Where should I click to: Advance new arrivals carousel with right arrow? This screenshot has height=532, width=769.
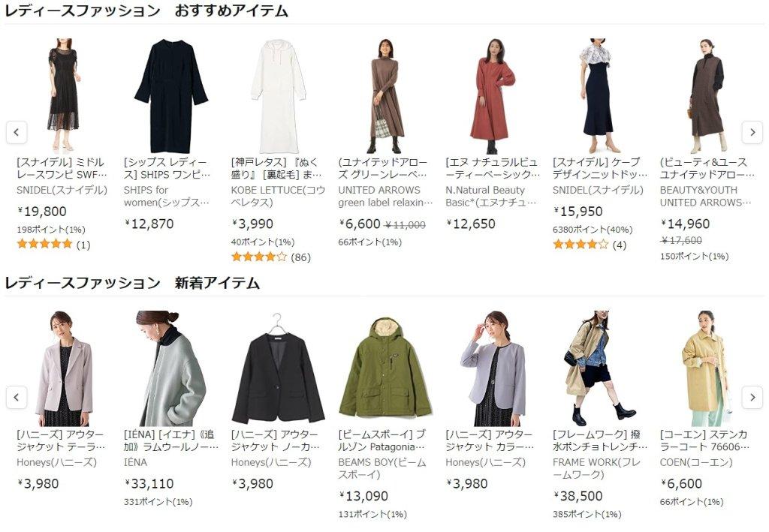coord(752,397)
